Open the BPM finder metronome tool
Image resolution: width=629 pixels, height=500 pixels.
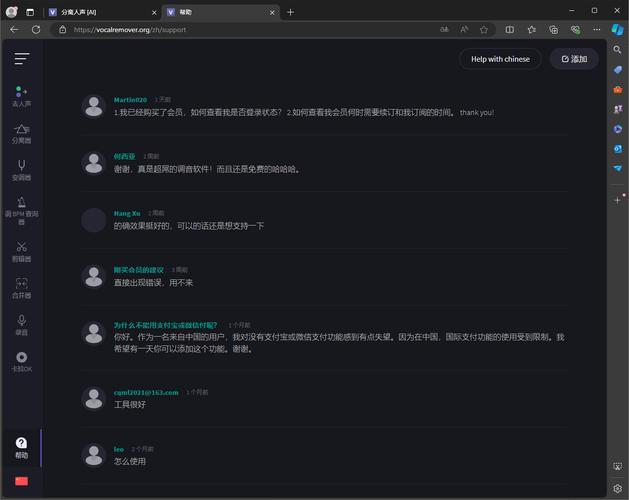click(x=21, y=211)
